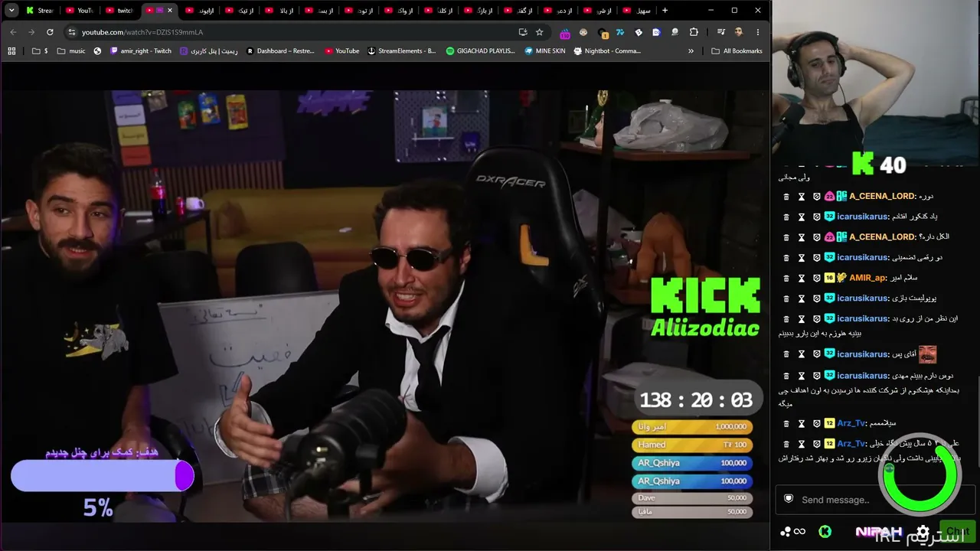Switch to the 'twitch' browser tab

[119, 11]
